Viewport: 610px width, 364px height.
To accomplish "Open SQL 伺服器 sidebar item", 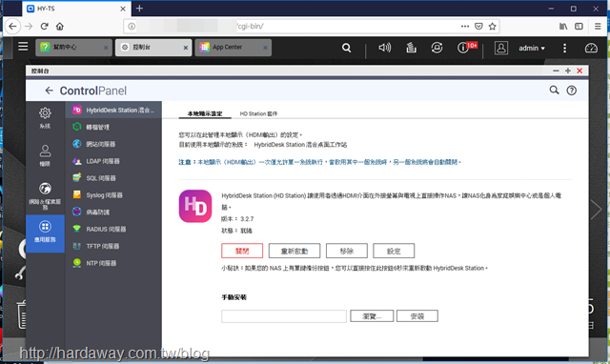I will click(113, 178).
